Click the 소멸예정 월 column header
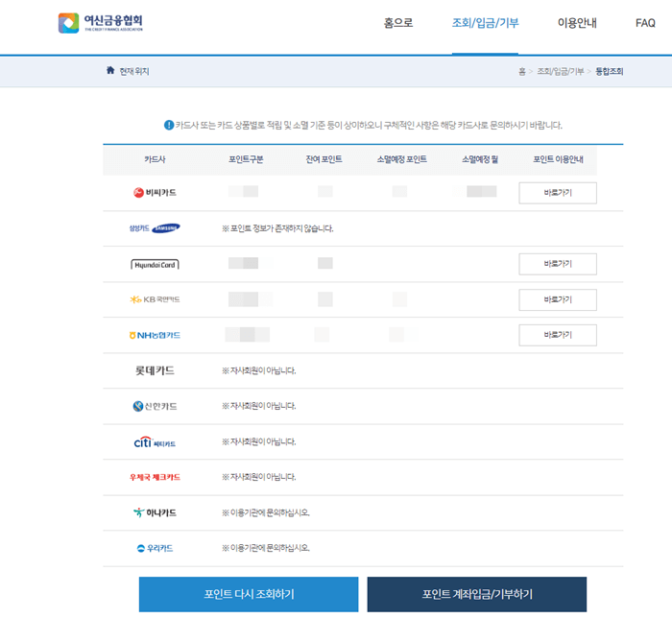This screenshot has width=672, height=618. (480, 159)
